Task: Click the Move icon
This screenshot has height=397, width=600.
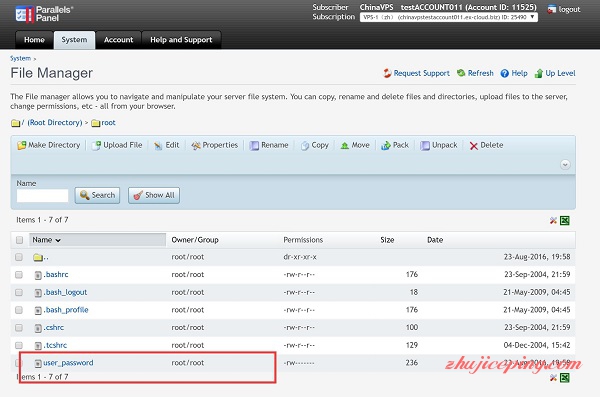Action: pos(344,145)
